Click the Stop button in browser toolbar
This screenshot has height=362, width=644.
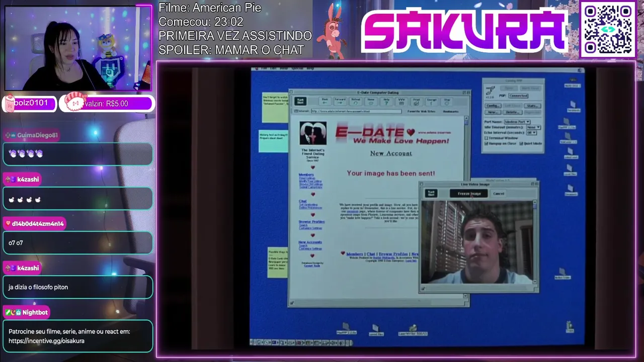coord(447,101)
